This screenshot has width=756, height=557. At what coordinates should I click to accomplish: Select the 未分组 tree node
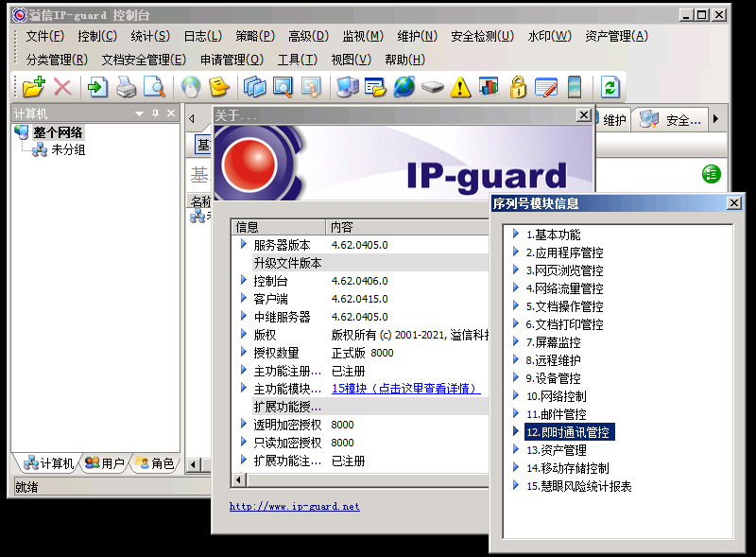(68, 150)
